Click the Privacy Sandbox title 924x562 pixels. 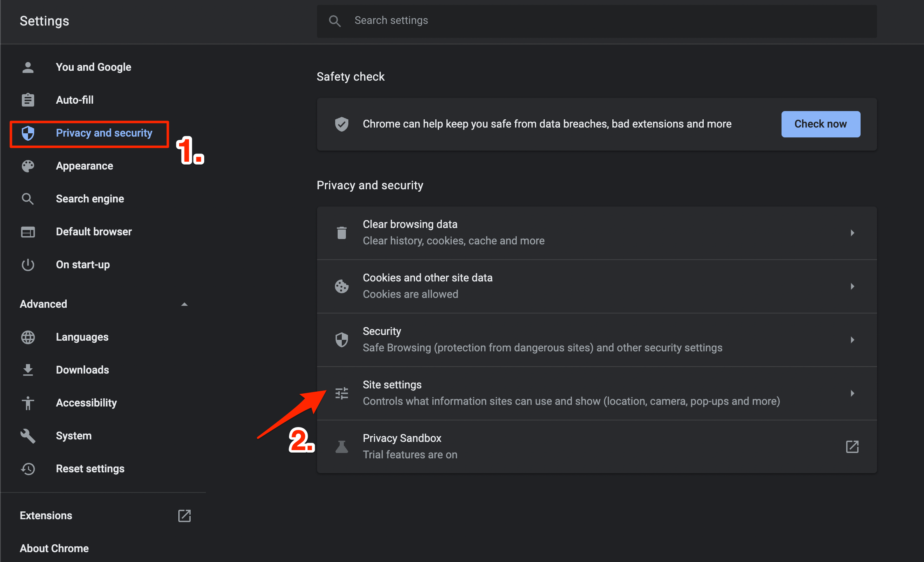click(x=402, y=438)
